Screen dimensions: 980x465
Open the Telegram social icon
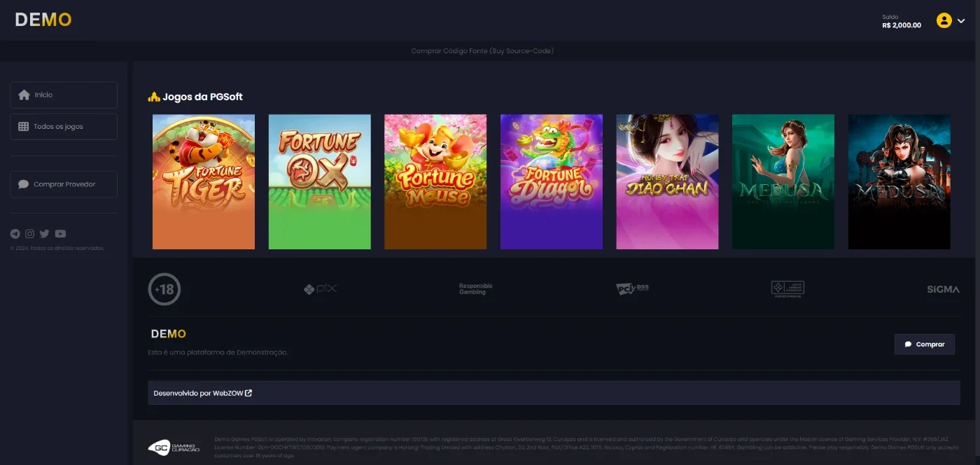pos(15,234)
